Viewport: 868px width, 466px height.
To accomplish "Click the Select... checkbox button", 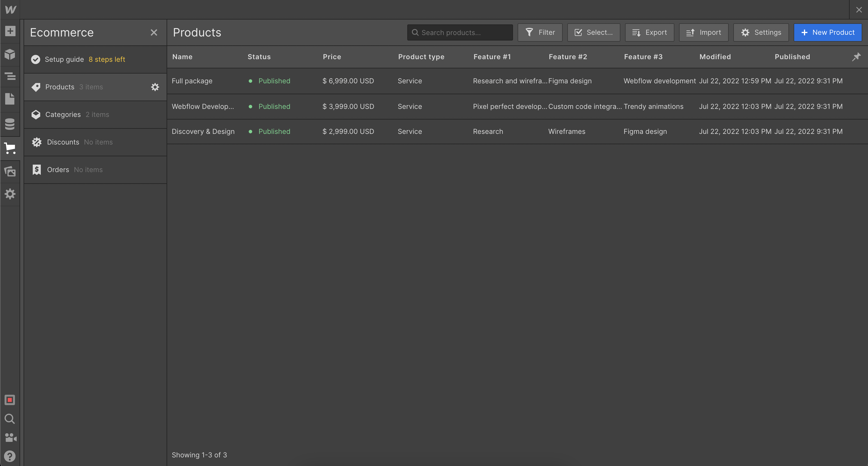I will (593, 32).
